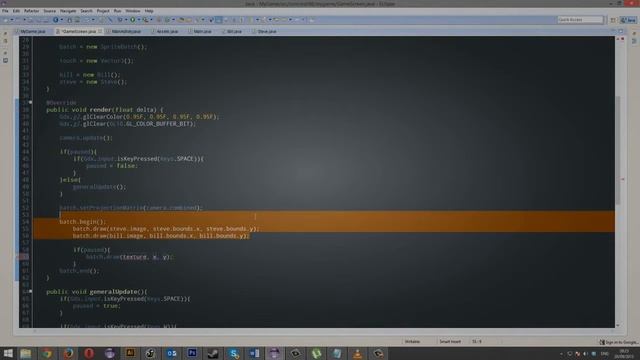
Task: Click the Run External Tools icon
Action: point(145,20)
